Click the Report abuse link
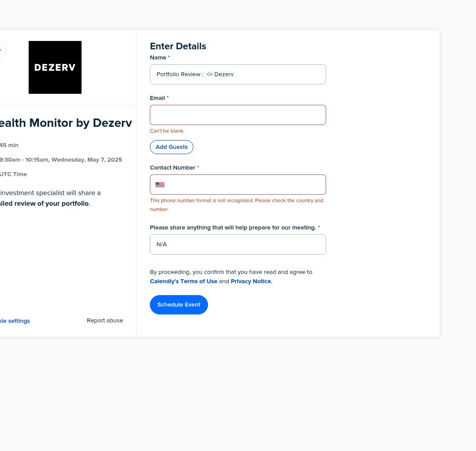This screenshot has width=476, height=451. pos(105,321)
